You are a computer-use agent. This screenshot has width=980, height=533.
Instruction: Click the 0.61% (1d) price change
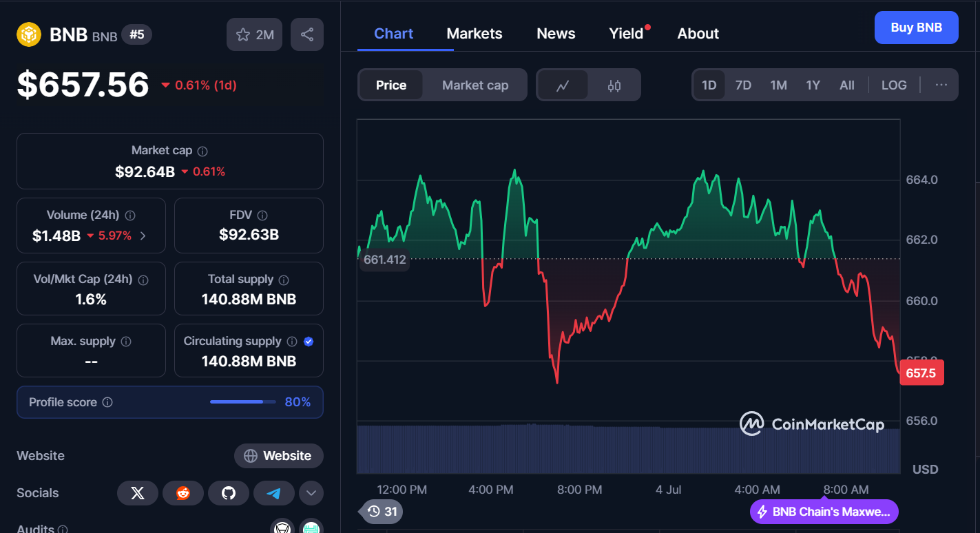point(200,85)
